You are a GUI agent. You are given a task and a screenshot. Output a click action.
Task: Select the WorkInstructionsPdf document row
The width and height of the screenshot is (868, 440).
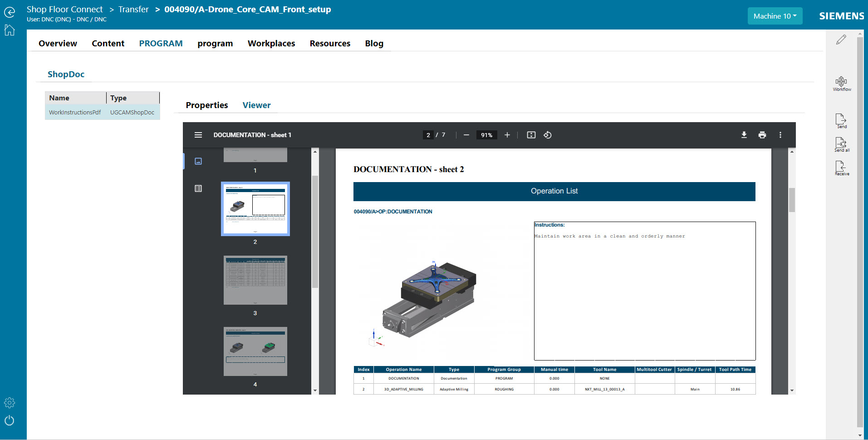[75, 112]
